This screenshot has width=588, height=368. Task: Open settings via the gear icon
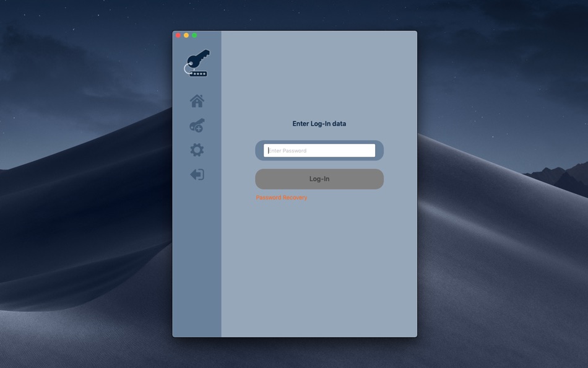click(x=197, y=150)
